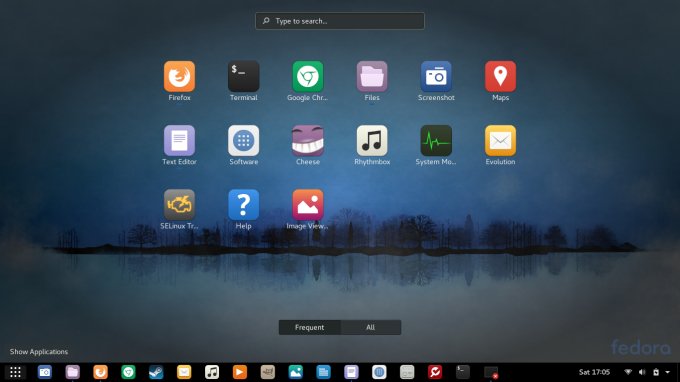Open the Maps application
The image size is (680, 382).
[500, 77]
